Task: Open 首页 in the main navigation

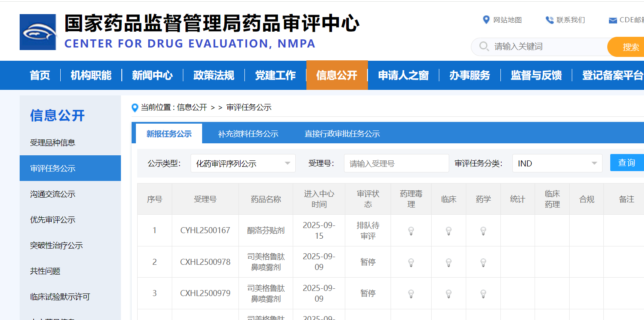Action: [40, 75]
